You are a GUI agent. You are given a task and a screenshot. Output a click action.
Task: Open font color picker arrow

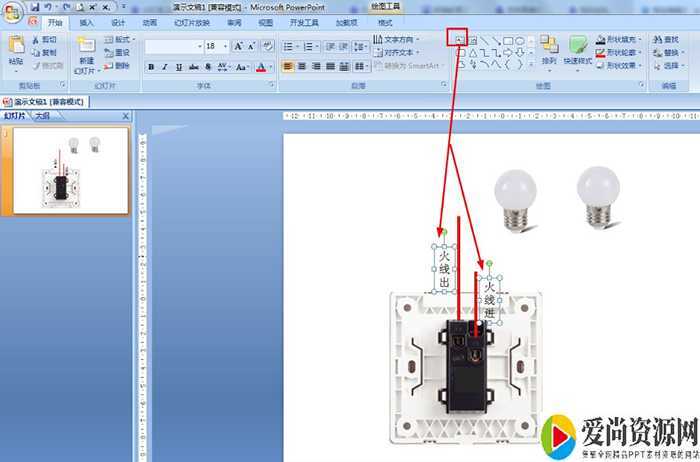[x=271, y=67]
